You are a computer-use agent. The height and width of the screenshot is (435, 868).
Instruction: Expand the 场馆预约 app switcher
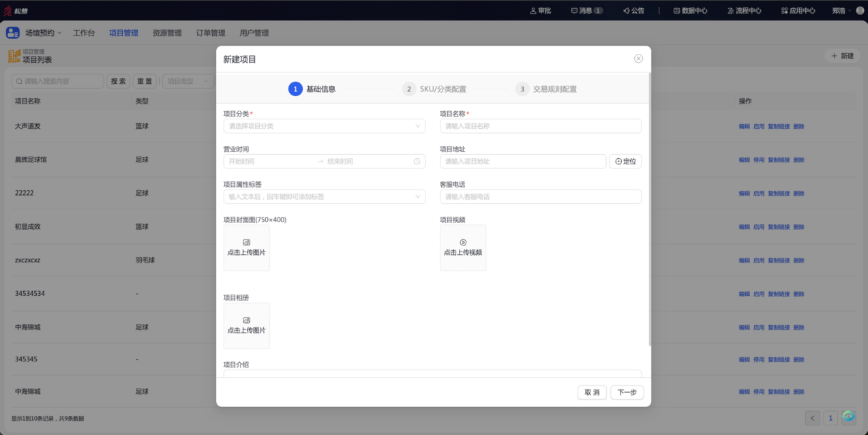click(x=43, y=33)
